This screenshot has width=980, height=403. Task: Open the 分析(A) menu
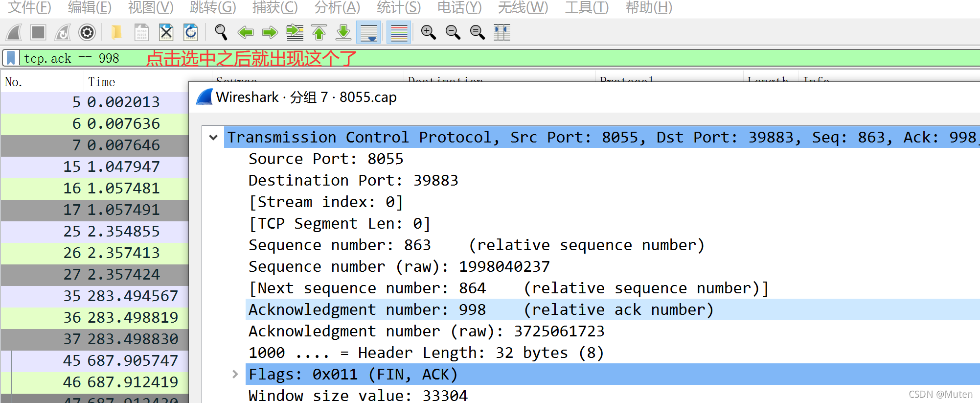[x=337, y=8]
